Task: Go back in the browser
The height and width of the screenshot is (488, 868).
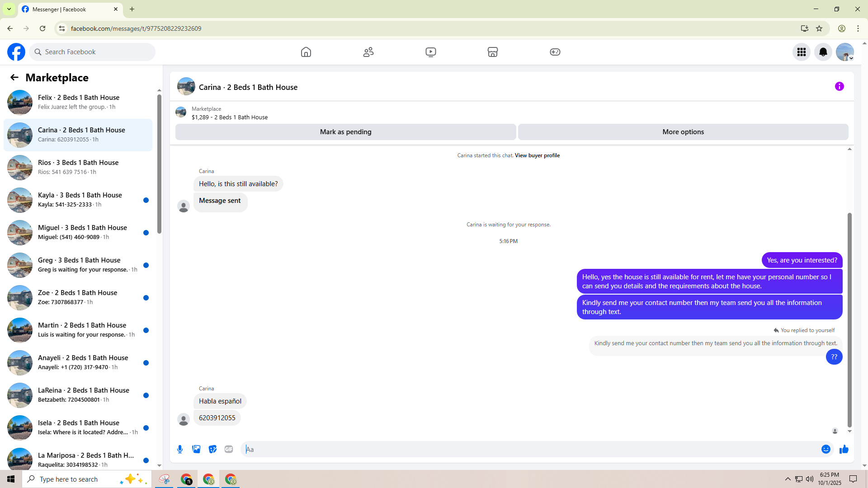Action: (x=10, y=28)
